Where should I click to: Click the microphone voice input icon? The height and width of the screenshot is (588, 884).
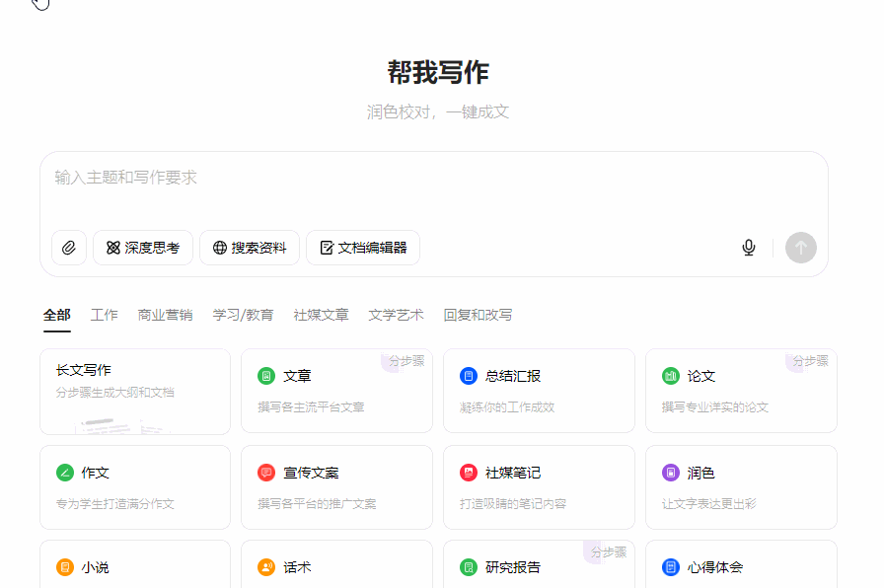[748, 248]
